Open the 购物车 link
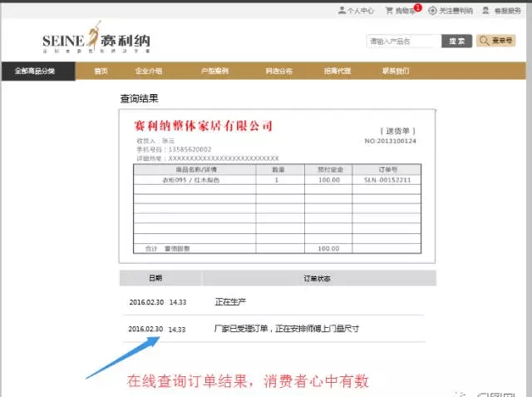This screenshot has height=397, width=532. coord(403,9)
